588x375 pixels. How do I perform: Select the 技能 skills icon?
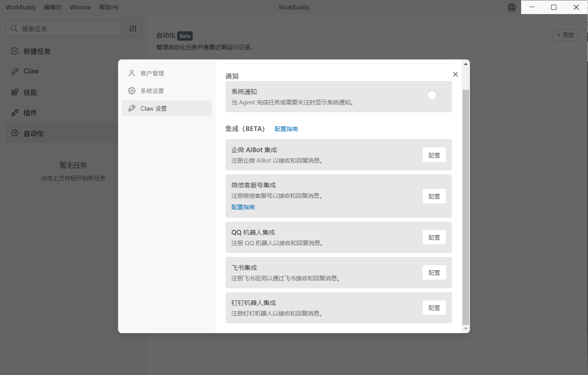[15, 92]
